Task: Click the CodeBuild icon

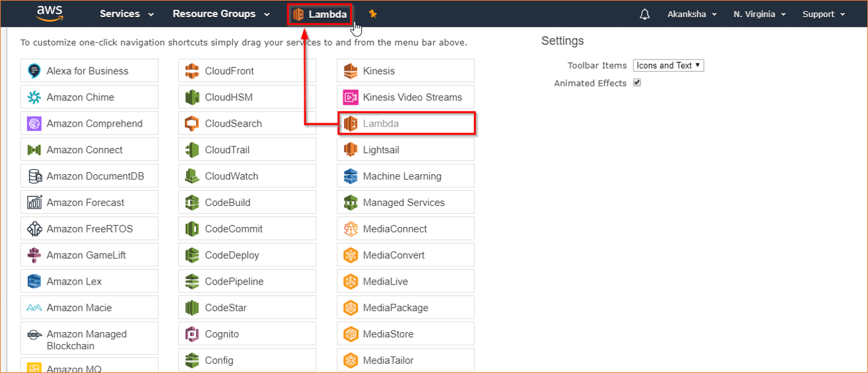Action: [192, 203]
